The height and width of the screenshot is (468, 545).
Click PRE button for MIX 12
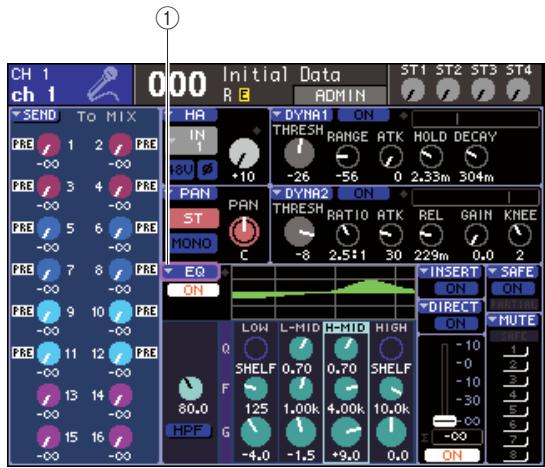146,353
